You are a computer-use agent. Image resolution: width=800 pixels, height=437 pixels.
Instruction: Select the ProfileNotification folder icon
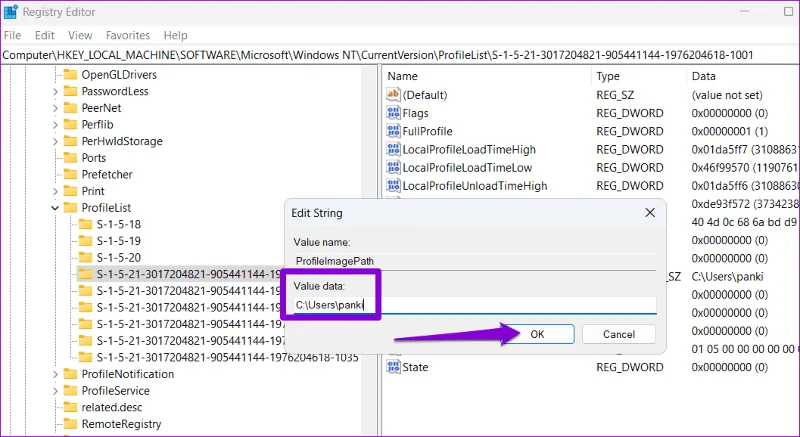click(70, 374)
